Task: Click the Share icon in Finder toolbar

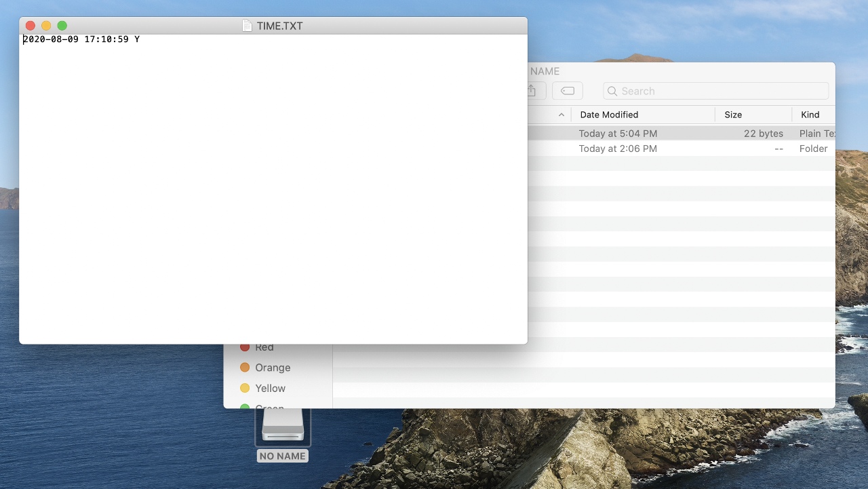Action: [534, 91]
